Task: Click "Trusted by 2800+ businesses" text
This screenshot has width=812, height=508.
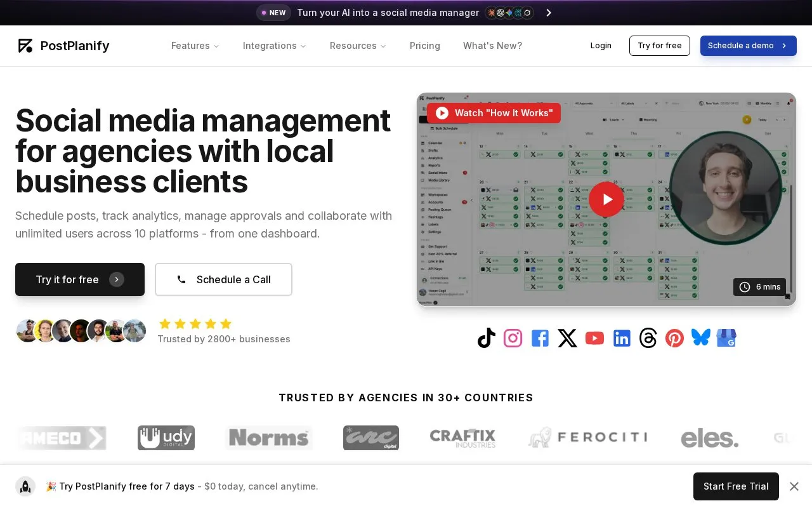Action: (224, 339)
